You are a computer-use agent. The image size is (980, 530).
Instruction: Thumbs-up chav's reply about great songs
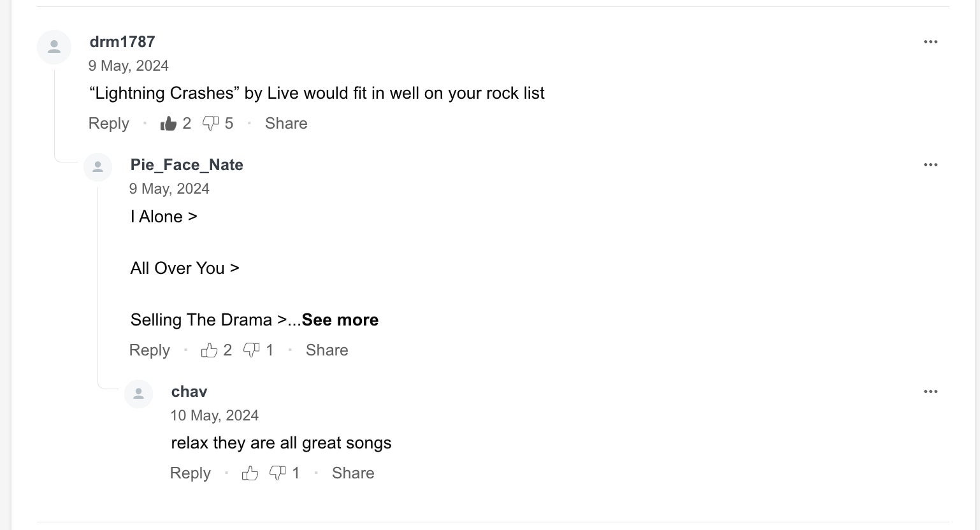pyautogui.click(x=250, y=473)
